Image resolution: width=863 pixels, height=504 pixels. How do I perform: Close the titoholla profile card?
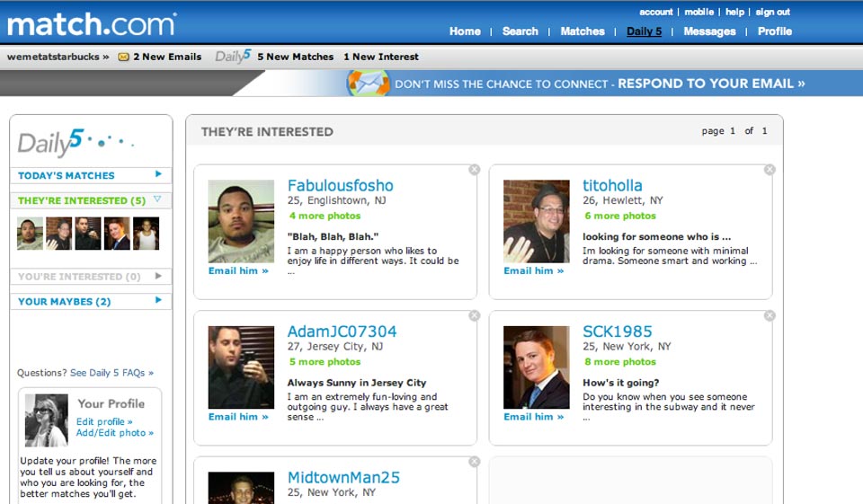click(x=770, y=170)
